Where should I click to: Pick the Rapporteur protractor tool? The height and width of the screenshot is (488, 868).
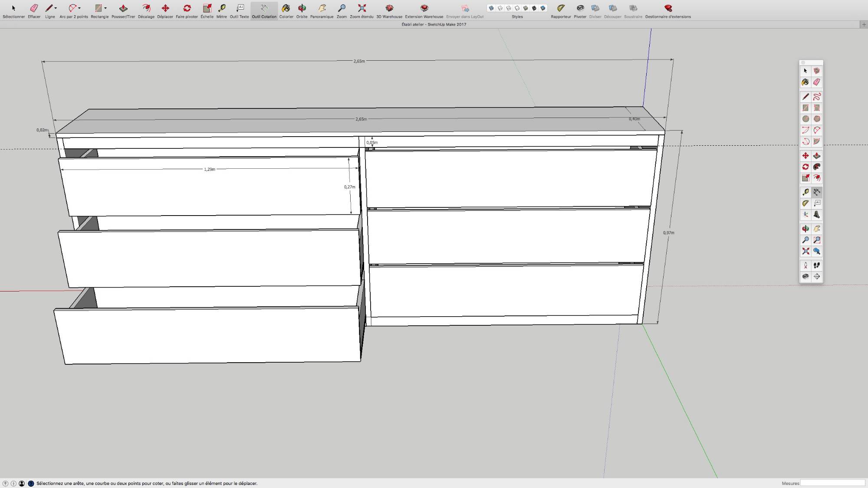[561, 8]
